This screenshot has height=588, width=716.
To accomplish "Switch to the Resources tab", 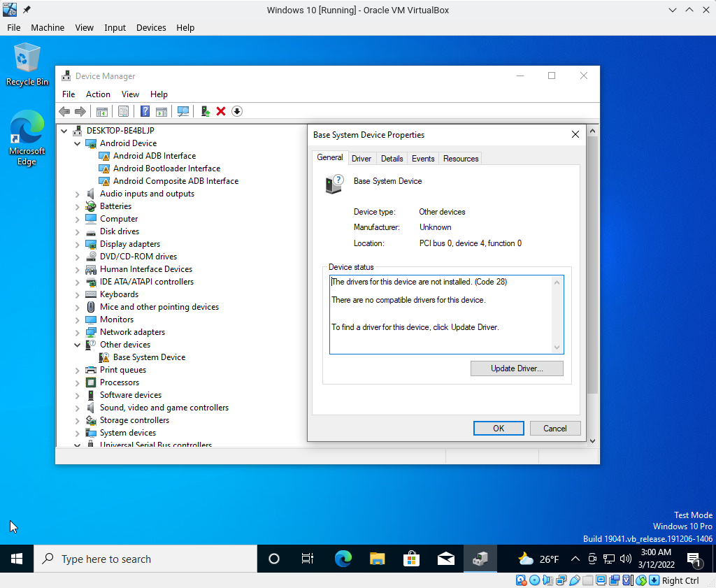I will tap(461, 159).
